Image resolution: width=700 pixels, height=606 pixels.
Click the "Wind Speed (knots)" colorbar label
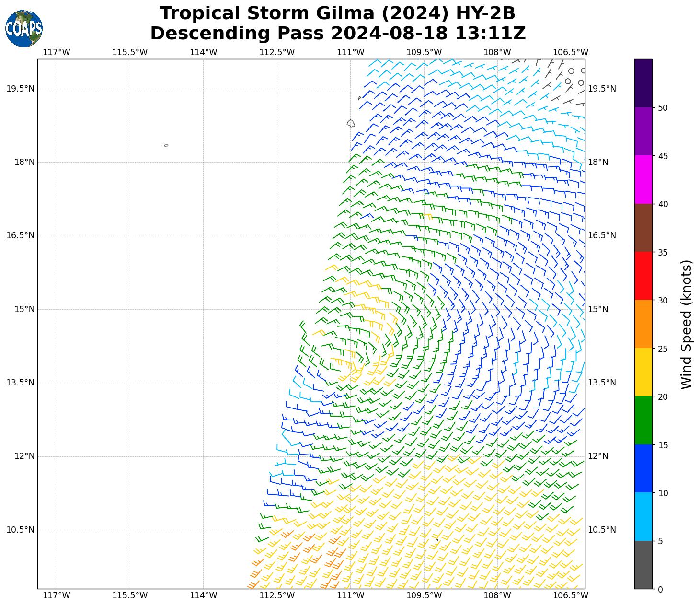pos(686,324)
